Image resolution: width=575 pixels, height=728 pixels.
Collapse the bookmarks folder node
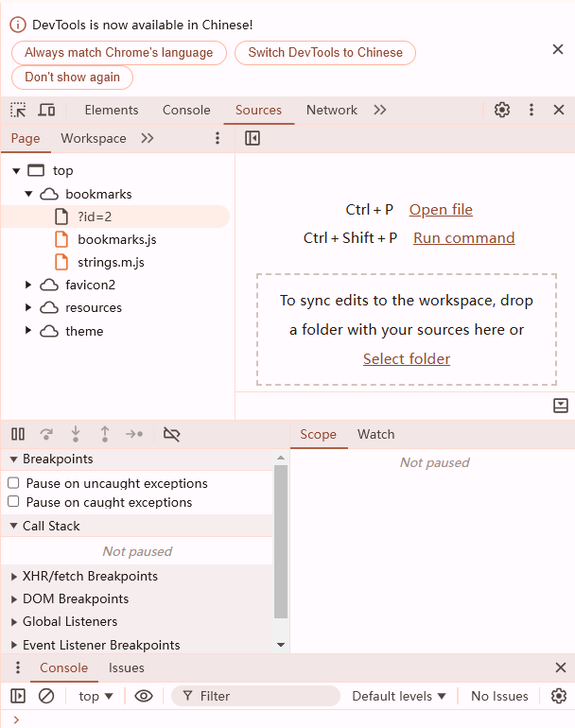click(28, 194)
